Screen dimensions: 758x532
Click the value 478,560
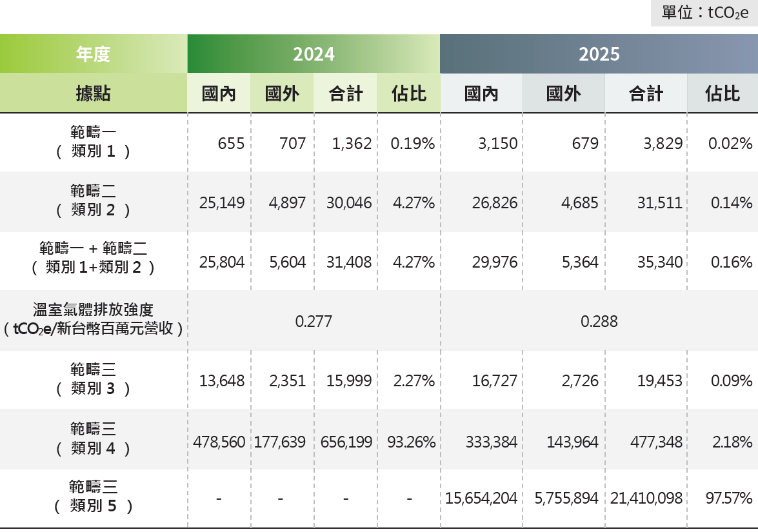click(x=219, y=442)
